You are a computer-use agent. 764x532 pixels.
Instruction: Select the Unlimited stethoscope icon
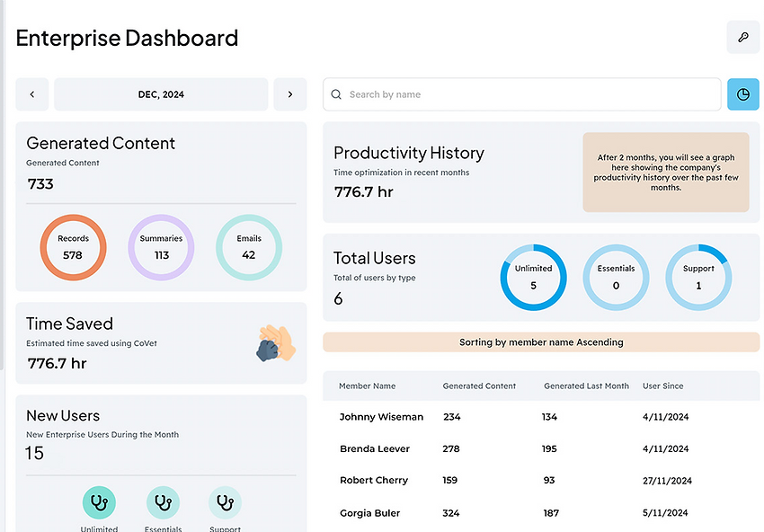coord(99,502)
